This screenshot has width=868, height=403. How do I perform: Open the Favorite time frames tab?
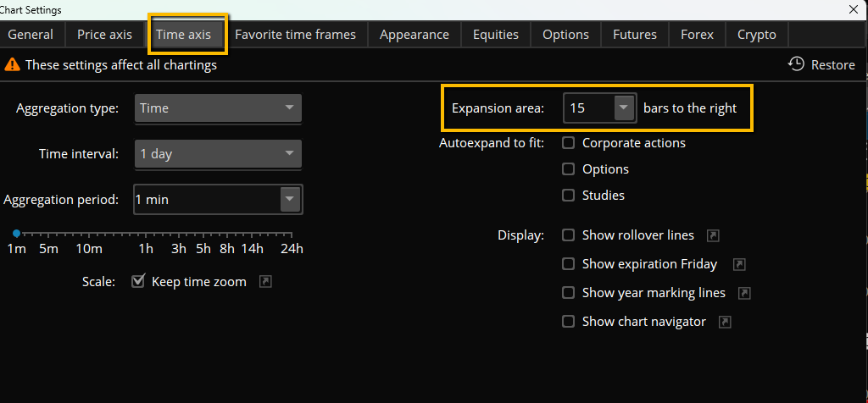[295, 35]
